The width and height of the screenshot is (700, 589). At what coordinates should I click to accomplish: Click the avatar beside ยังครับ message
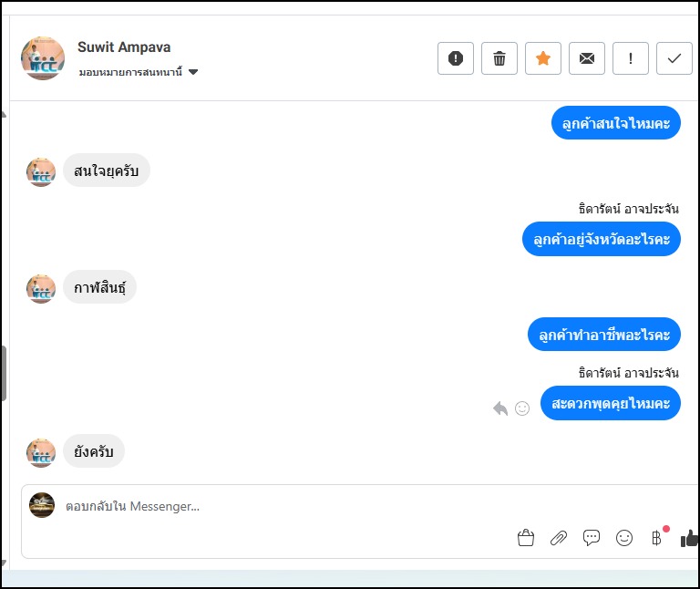pyautogui.click(x=41, y=452)
